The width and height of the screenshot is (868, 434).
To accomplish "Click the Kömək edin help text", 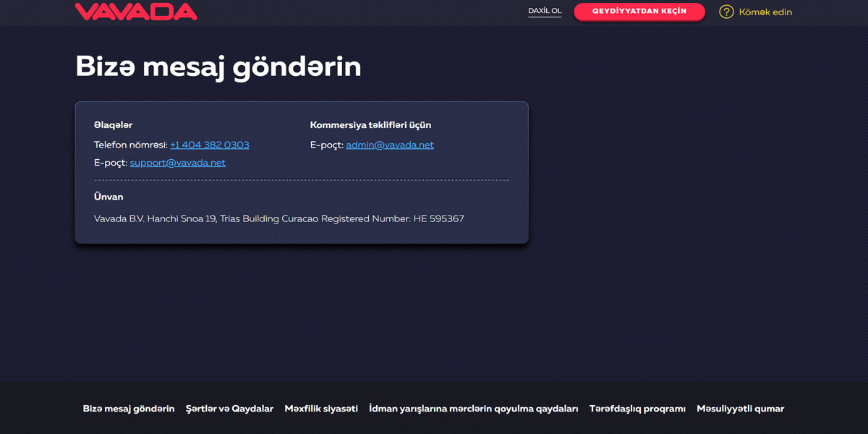I will click(x=765, y=12).
